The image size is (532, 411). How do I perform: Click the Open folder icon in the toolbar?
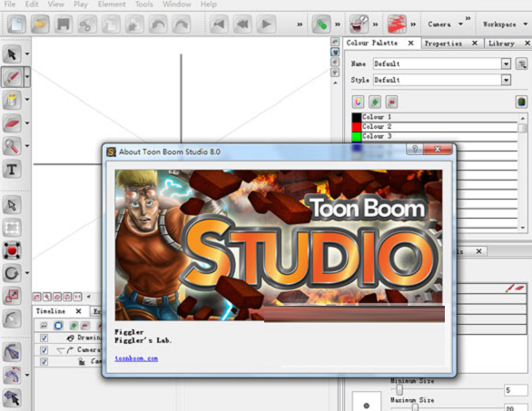coord(40,24)
